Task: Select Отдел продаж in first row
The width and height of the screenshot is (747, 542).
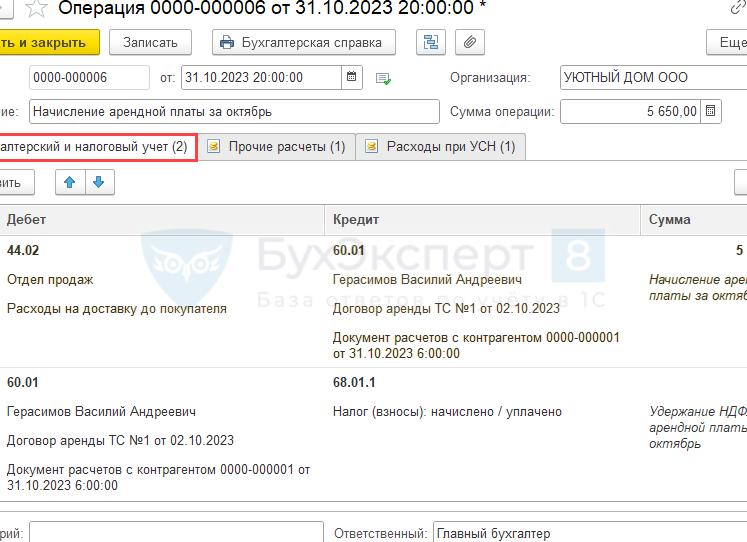Action: [50, 280]
